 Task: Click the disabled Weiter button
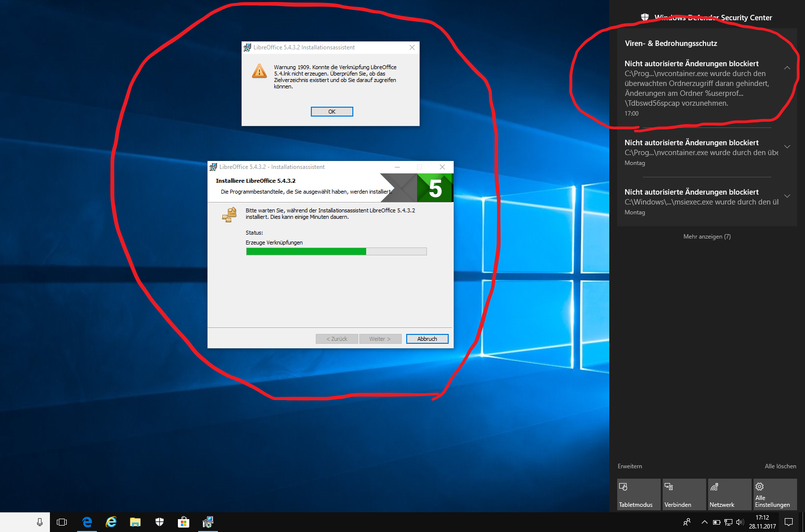pos(380,339)
